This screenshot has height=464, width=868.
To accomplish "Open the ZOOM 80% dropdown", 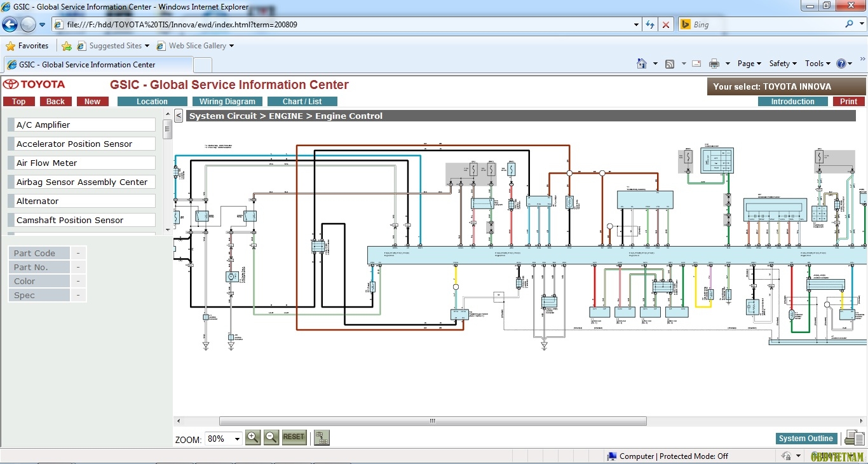I will pyautogui.click(x=224, y=439).
